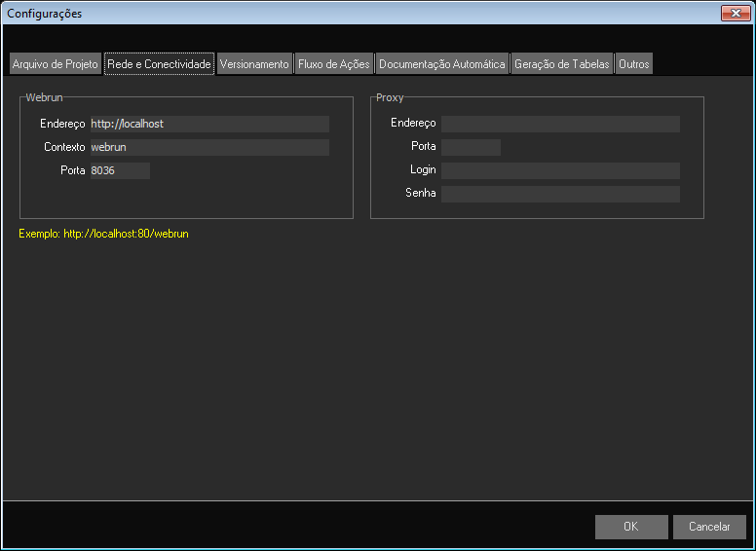Switch to the Outros tab
Viewport: 756px width, 551px height.
633,64
